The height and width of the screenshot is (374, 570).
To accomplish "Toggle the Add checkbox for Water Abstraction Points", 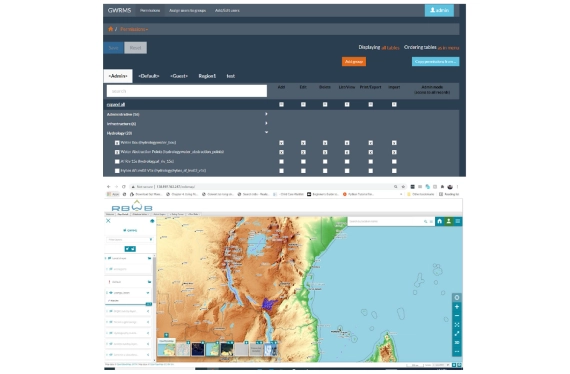I will click(281, 152).
